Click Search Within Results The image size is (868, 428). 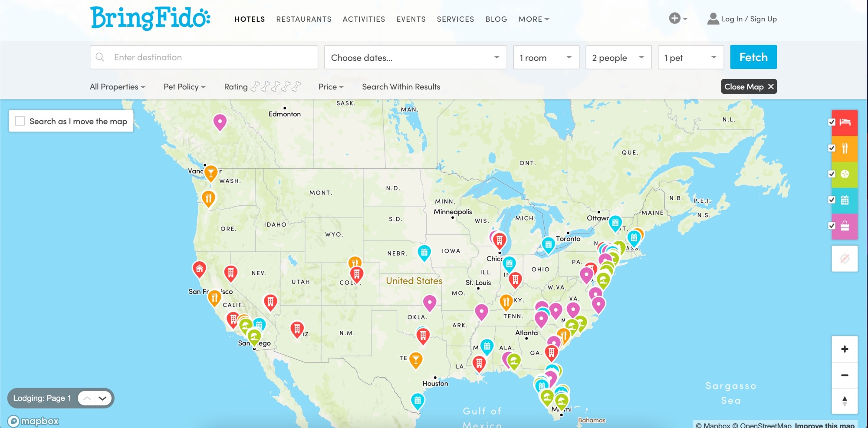click(x=401, y=87)
